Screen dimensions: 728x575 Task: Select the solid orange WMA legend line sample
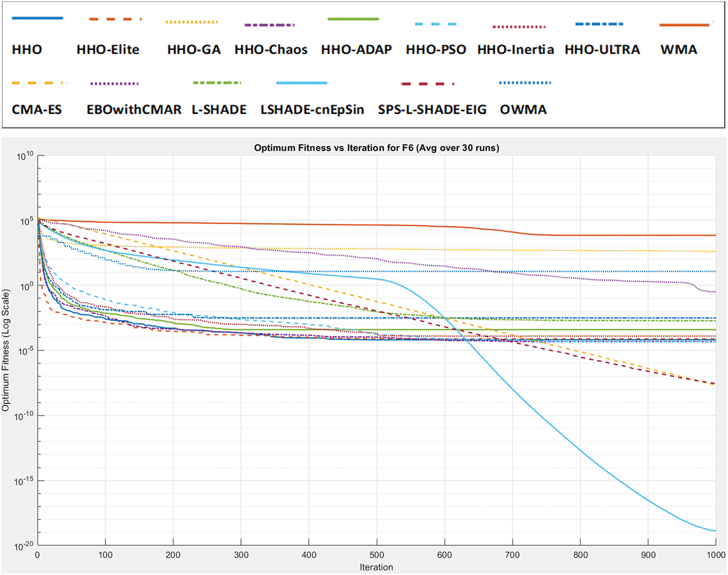coord(684,25)
